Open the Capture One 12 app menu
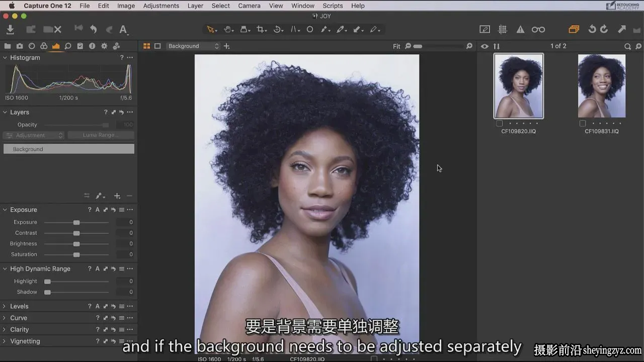Viewport: 644px width, 362px height. point(47,6)
